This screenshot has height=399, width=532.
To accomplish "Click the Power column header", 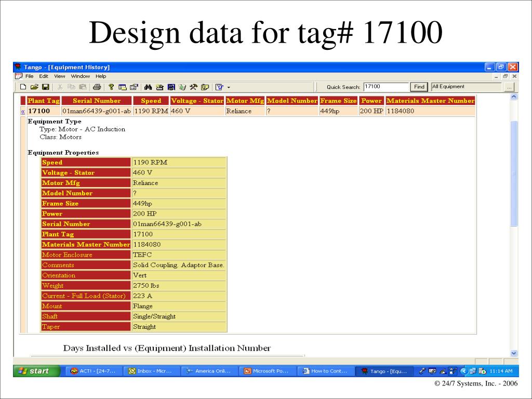I will tap(371, 100).
